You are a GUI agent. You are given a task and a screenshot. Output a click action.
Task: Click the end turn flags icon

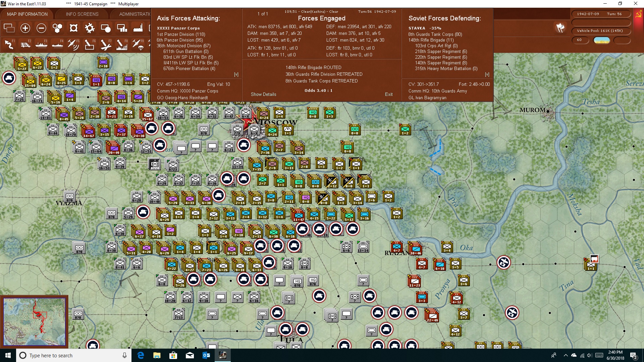(x=560, y=28)
